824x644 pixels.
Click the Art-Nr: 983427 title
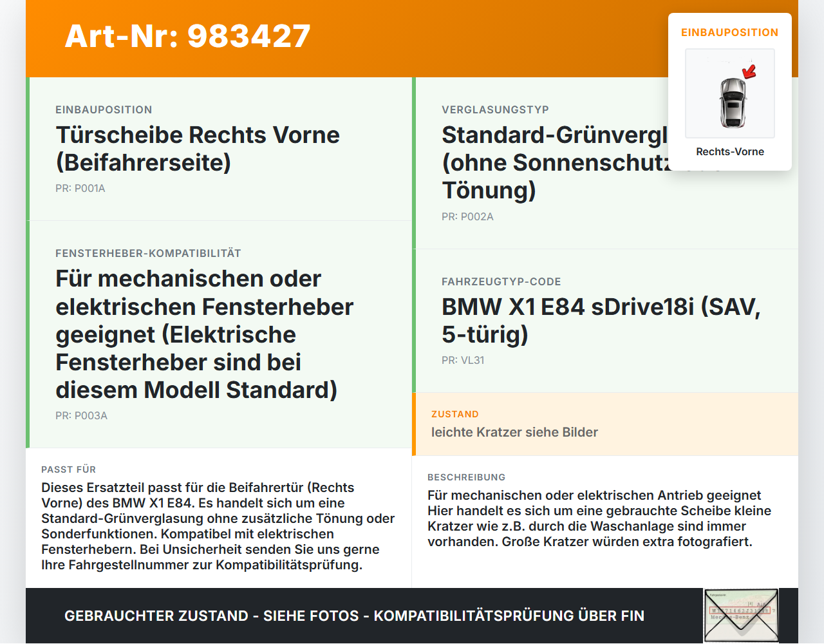[x=187, y=36]
